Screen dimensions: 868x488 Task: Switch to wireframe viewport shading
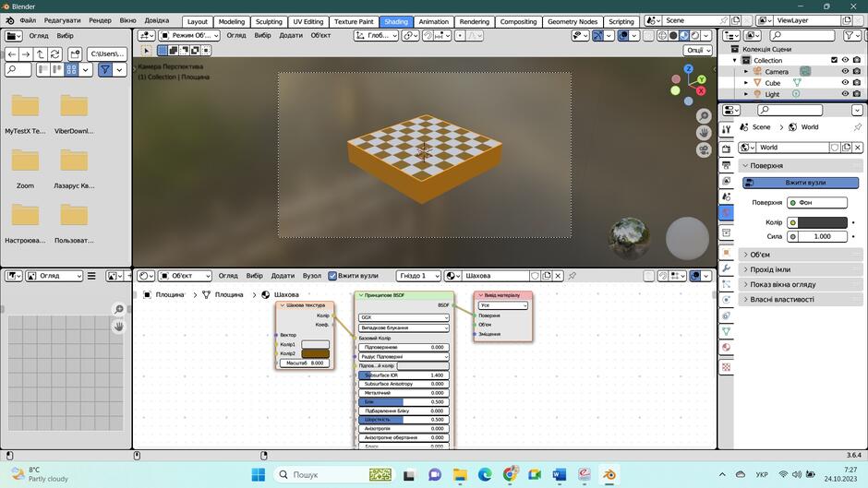coord(662,35)
